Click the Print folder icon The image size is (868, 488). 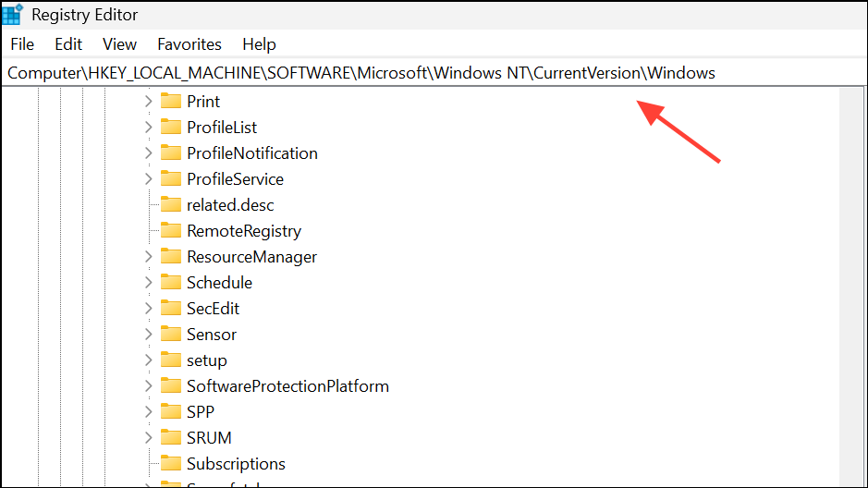tap(170, 101)
